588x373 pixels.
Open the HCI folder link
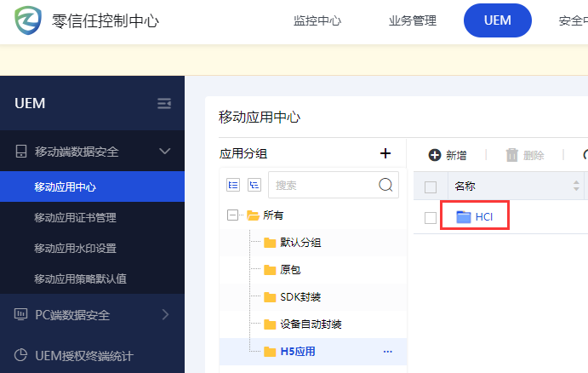(483, 217)
